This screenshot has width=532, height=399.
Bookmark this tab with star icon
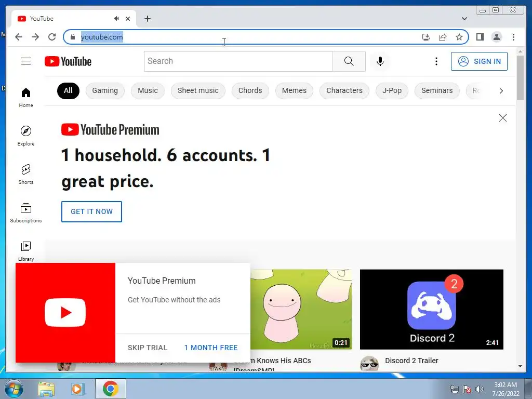coord(459,37)
